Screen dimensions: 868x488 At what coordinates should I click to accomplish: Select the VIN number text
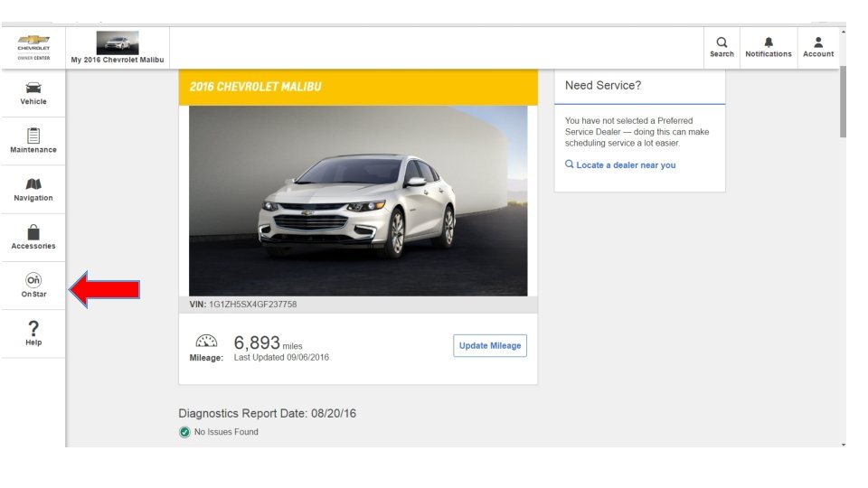coord(252,305)
